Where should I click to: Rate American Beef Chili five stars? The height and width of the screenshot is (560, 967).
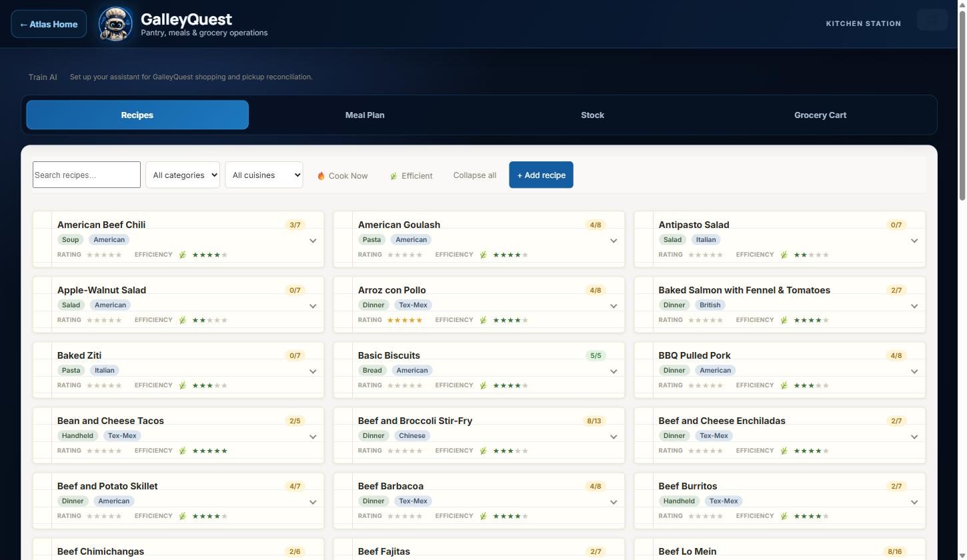[119, 255]
